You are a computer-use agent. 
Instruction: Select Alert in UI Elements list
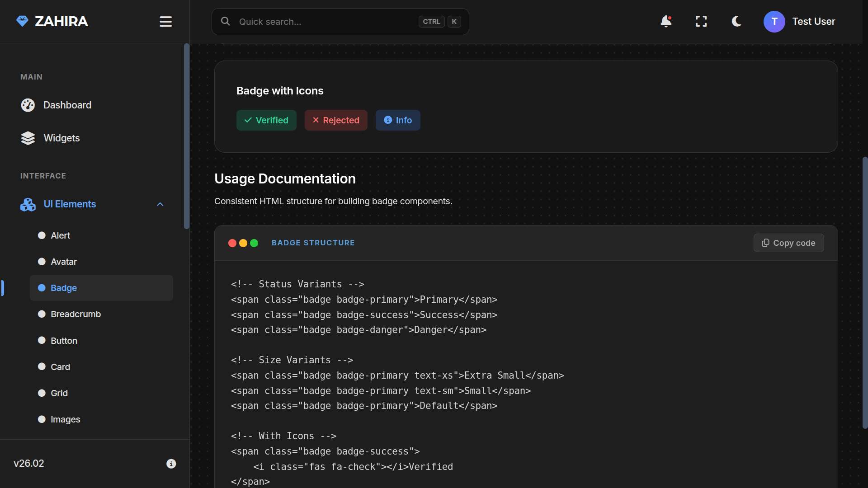coord(60,235)
